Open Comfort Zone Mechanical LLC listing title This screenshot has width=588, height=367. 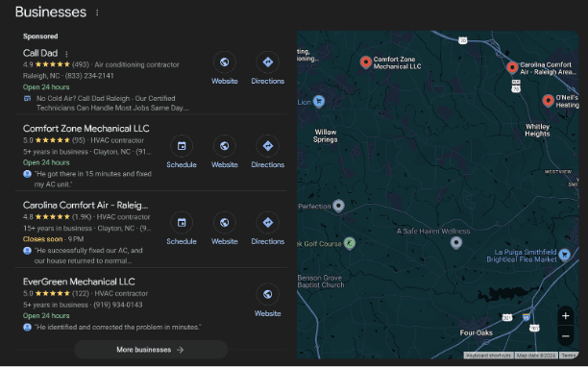[x=86, y=129]
